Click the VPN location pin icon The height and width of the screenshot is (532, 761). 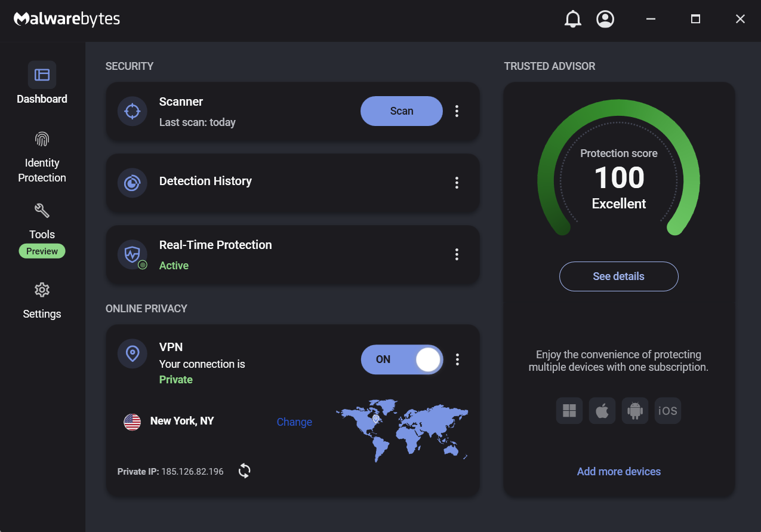click(133, 353)
